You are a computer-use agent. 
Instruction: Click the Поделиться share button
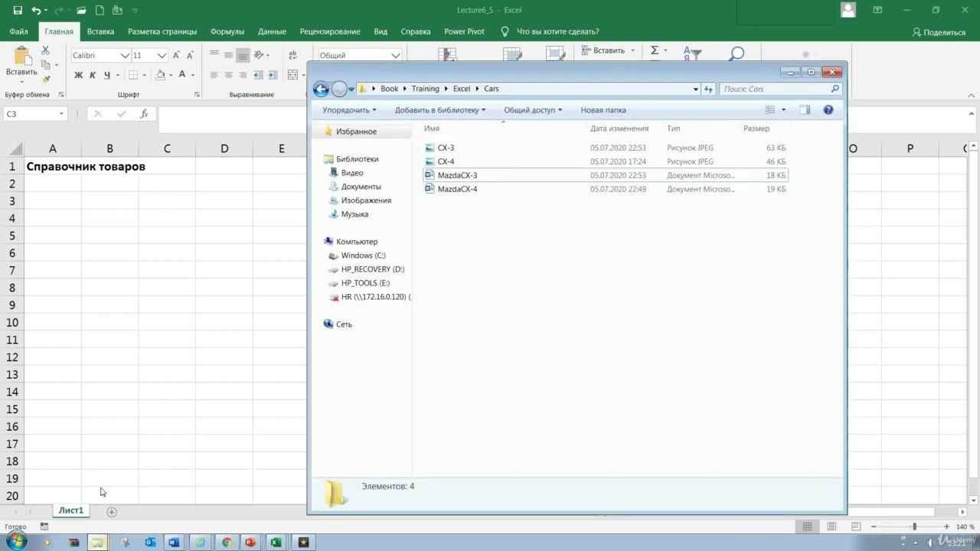click(939, 32)
